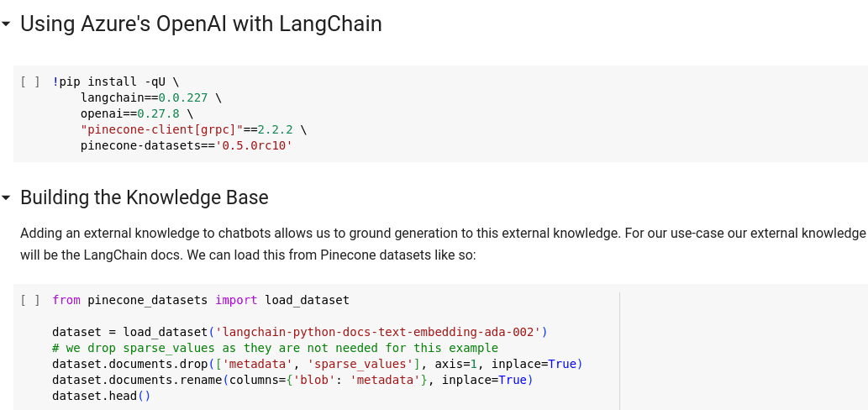Image resolution: width=868 pixels, height=410 pixels.
Task: Click the green sparse_values comment line
Action: coord(275,348)
